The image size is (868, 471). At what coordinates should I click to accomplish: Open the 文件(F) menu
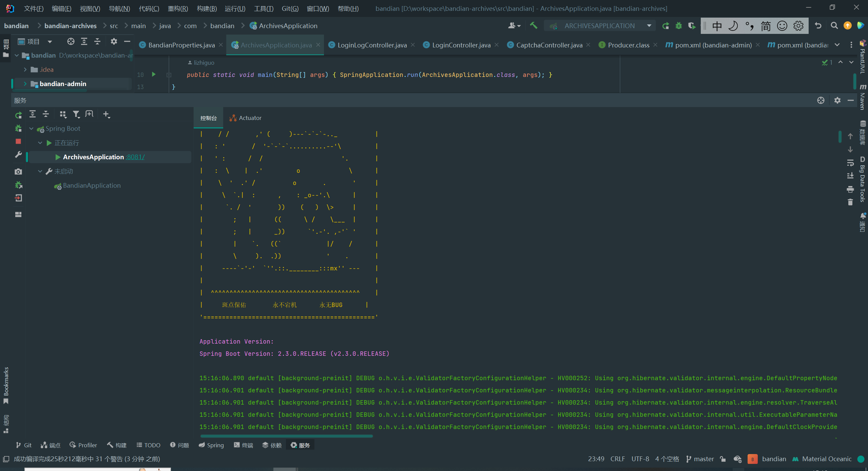coord(34,8)
